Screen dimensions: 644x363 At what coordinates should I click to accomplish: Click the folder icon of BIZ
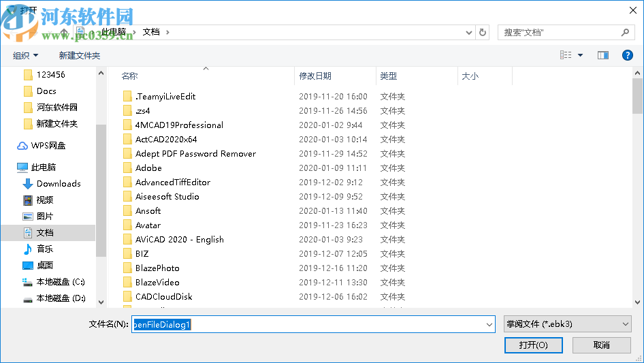127,254
